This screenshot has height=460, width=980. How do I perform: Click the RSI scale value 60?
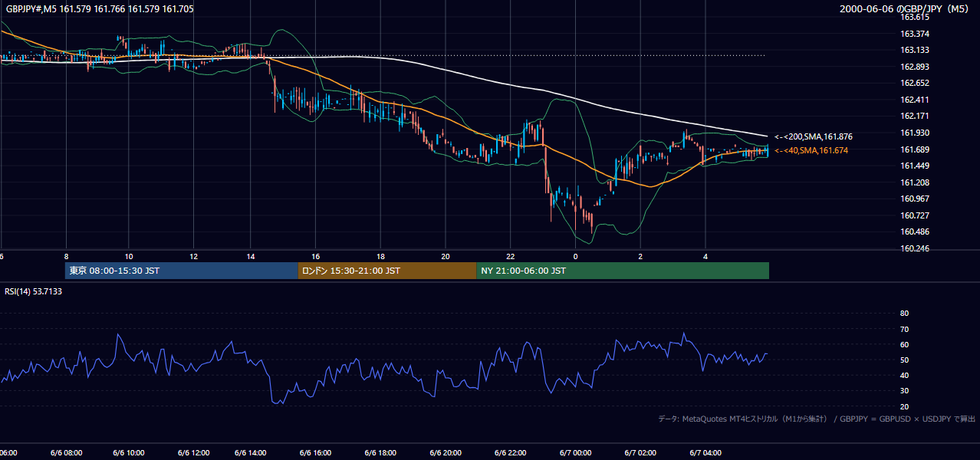pyautogui.click(x=905, y=344)
